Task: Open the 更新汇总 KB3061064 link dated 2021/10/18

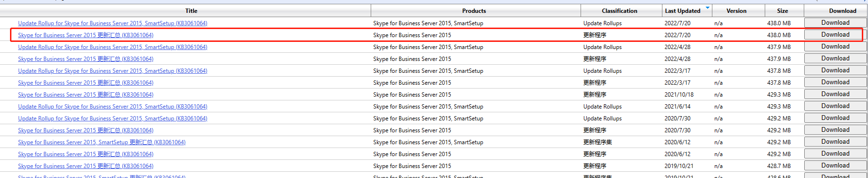Action: tap(86, 95)
